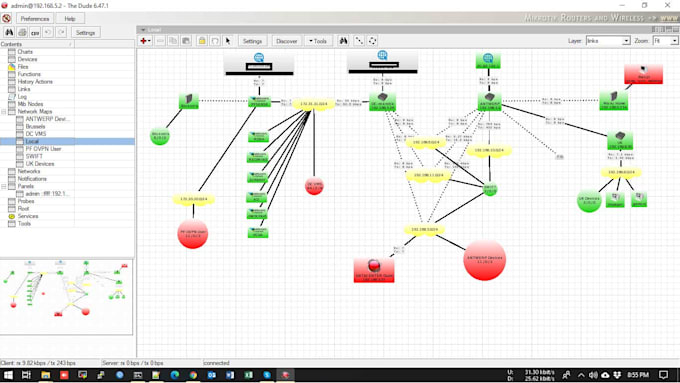Click the disconnect icon beside Preferences

(x=6, y=19)
